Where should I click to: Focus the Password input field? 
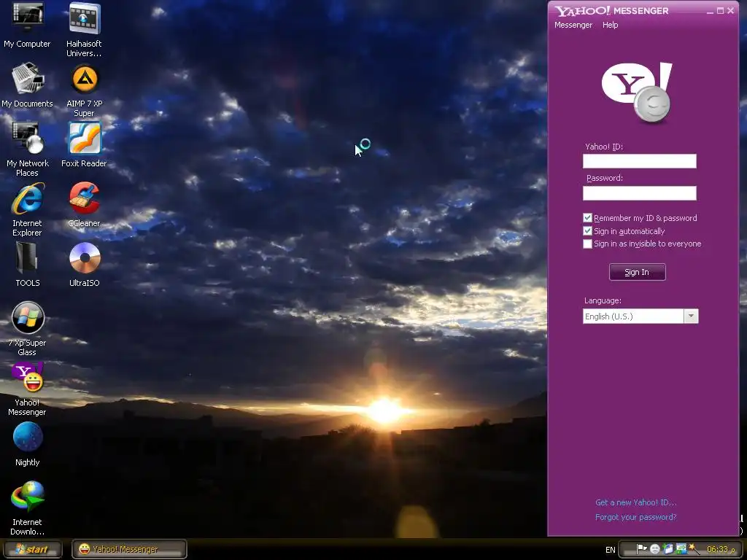pos(639,192)
